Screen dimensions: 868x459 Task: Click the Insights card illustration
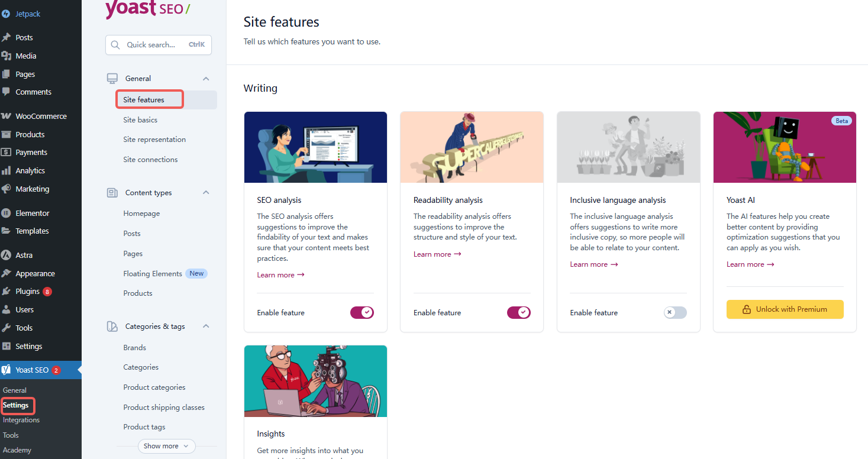point(315,382)
